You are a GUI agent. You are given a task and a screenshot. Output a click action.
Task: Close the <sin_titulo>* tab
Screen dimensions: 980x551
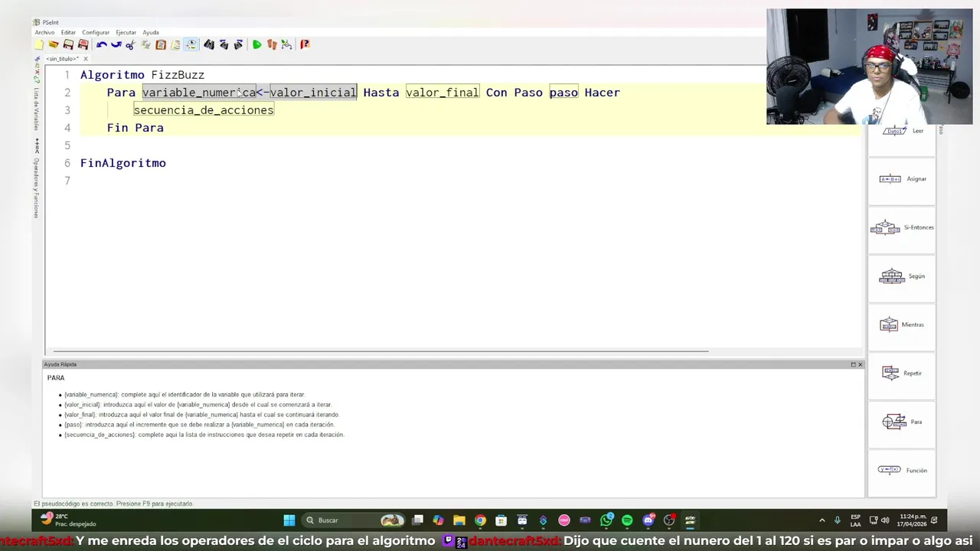(86, 59)
